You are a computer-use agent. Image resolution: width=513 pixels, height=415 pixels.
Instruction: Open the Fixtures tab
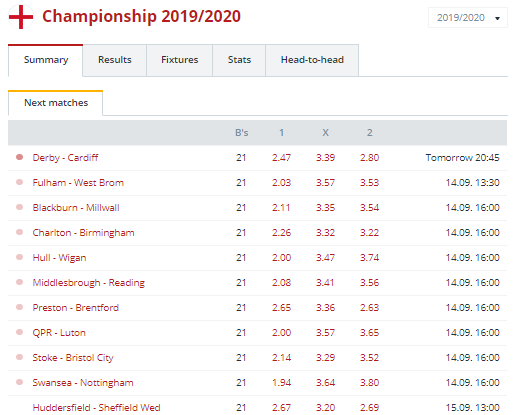pos(180,60)
